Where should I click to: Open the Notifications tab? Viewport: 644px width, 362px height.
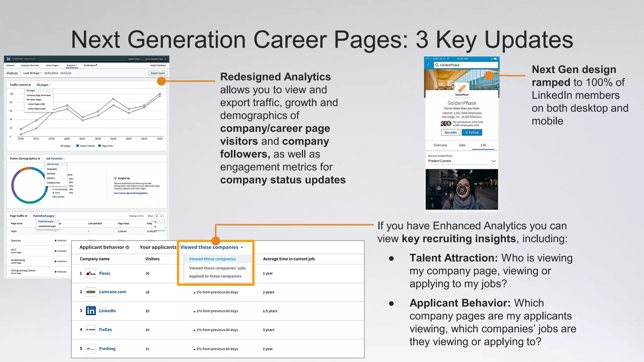click(90, 65)
